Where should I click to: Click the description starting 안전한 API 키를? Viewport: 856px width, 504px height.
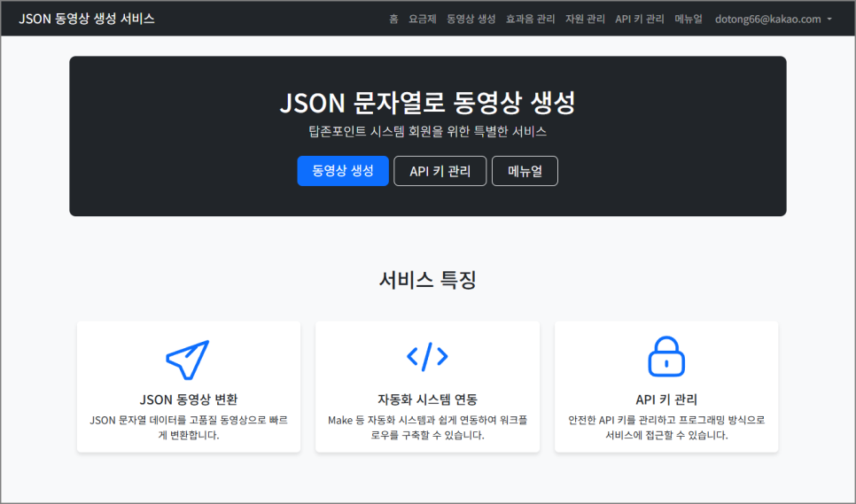(x=666, y=428)
